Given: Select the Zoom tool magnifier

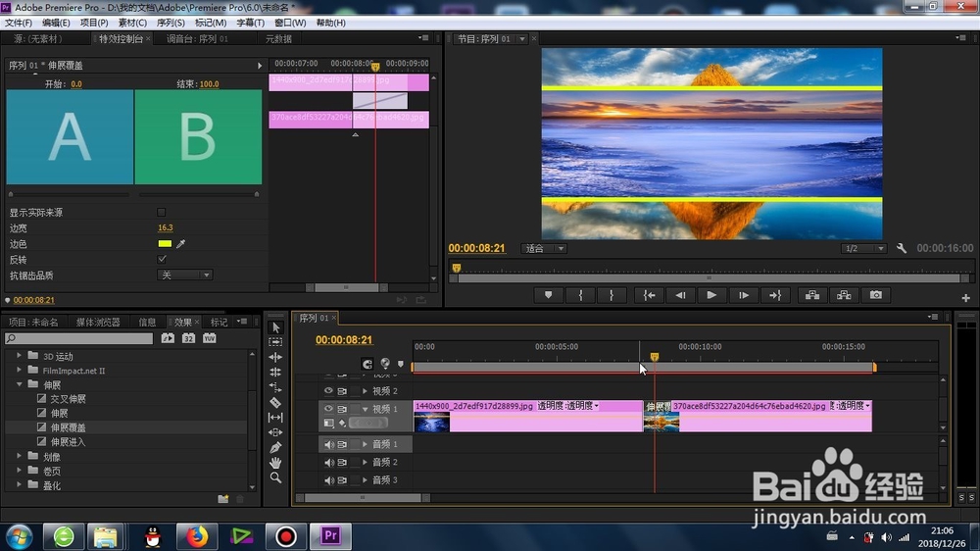Looking at the screenshot, I should tap(275, 477).
